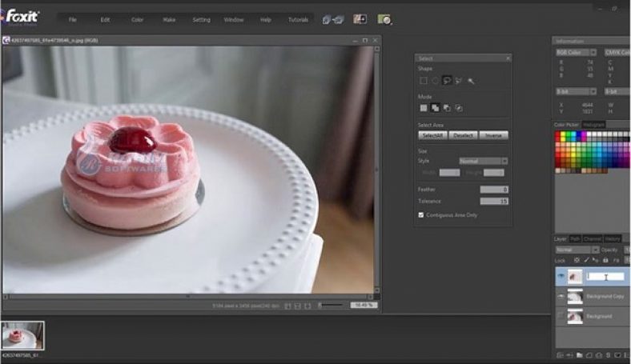Choose the magic wand selection tool
The width and height of the screenshot is (631, 364).
[x=471, y=81]
